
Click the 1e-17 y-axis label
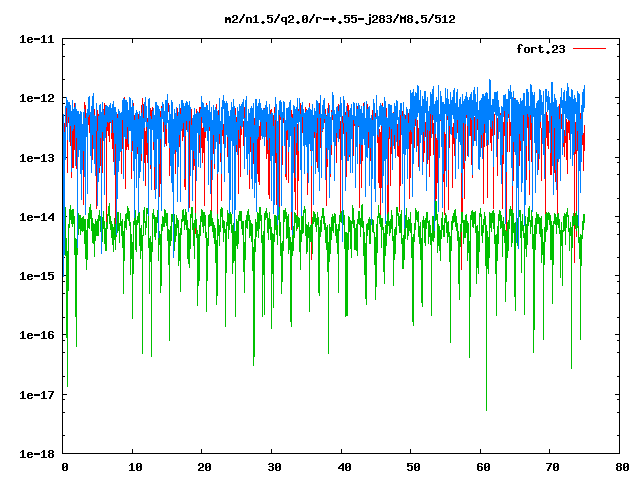(37, 395)
